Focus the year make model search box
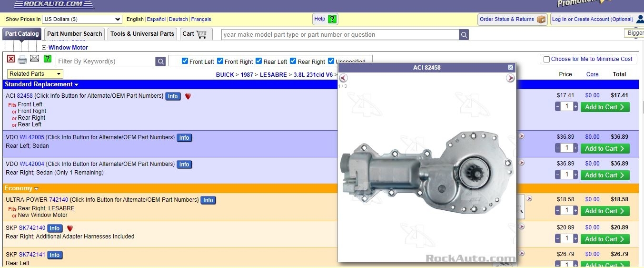The height and width of the screenshot is (268, 644). tap(340, 35)
